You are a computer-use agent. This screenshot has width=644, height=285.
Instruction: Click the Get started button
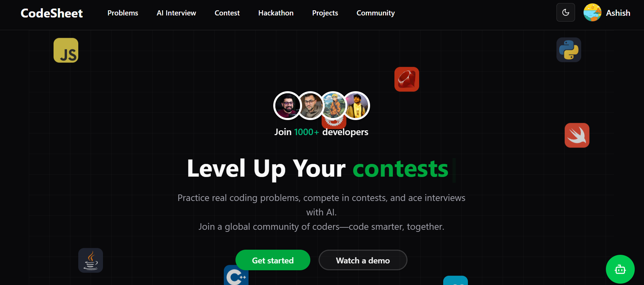[x=273, y=260]
